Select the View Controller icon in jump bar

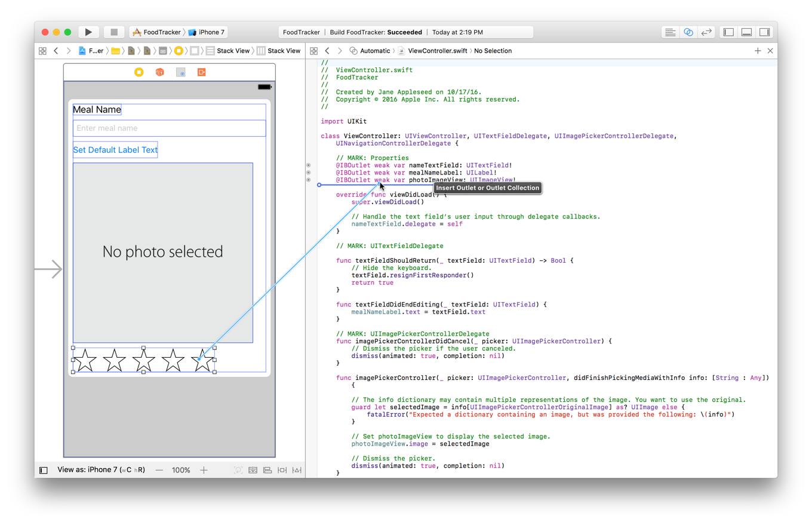(x=178, y=51)
